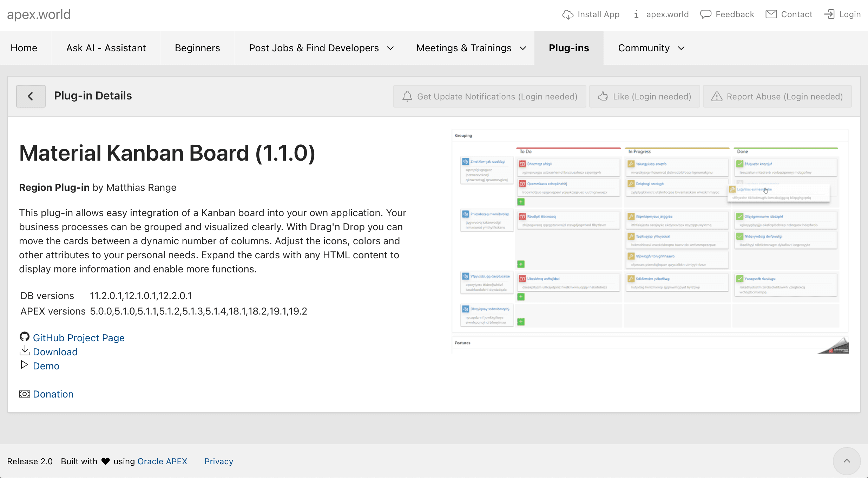The width and height of the screenshot is (868, 478).
Task: Open the Oracle APEX footer link
Action: point(162,461)
